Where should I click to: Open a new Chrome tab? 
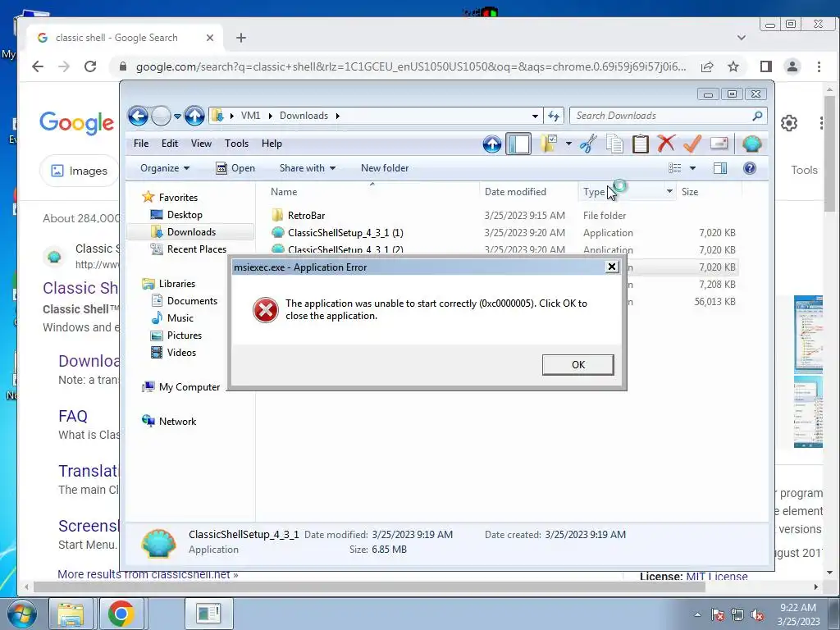point(241,38)
